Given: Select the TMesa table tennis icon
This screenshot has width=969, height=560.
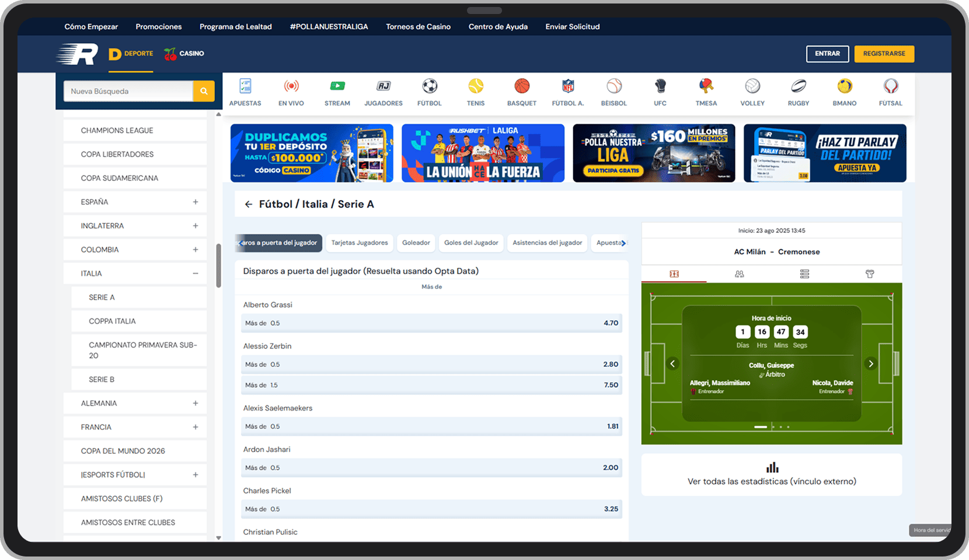Looking at the screenshot, I should [706, 86].
